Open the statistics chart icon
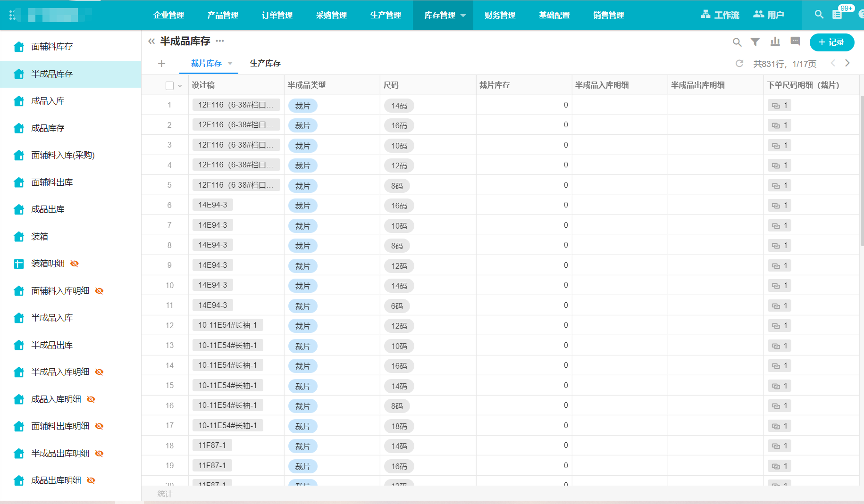Screen dimensions: 864x504 (775, 42)
